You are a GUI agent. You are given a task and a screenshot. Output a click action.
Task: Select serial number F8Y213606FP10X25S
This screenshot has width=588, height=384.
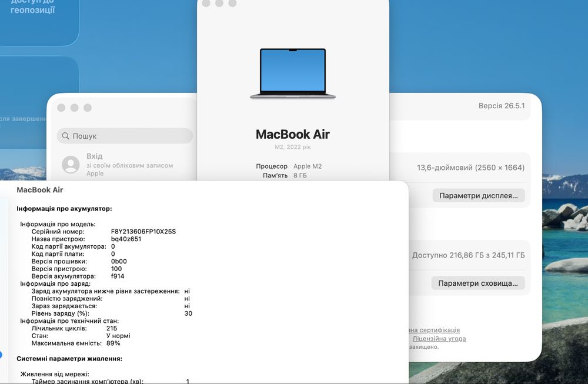point(143,231)
